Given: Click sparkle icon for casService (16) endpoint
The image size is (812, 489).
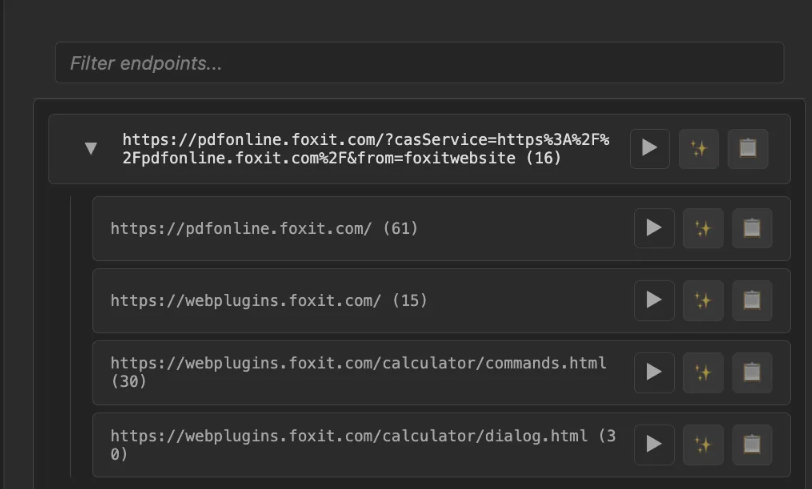Looking at the screenshot, I should [x=699, y=148].
